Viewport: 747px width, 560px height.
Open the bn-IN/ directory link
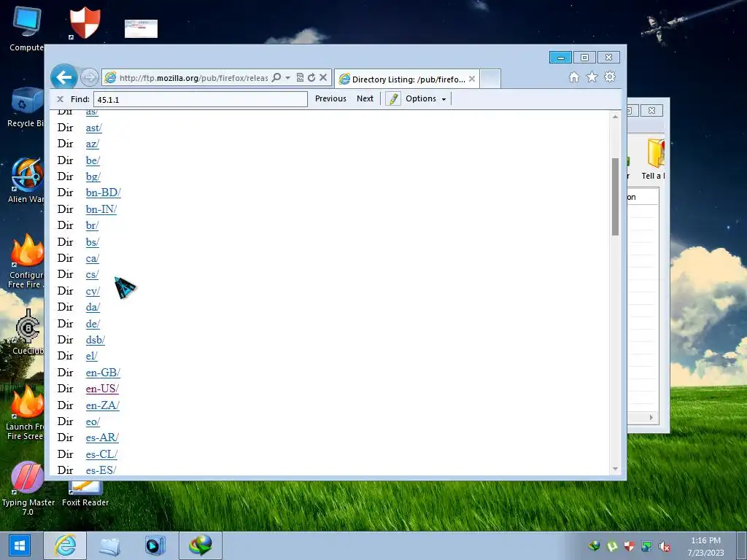coord(101,209)
